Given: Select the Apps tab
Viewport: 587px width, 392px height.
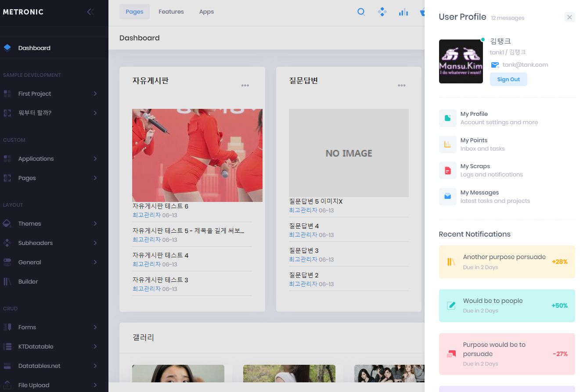Looking at the screenshot, I should (x=206, y=12).
